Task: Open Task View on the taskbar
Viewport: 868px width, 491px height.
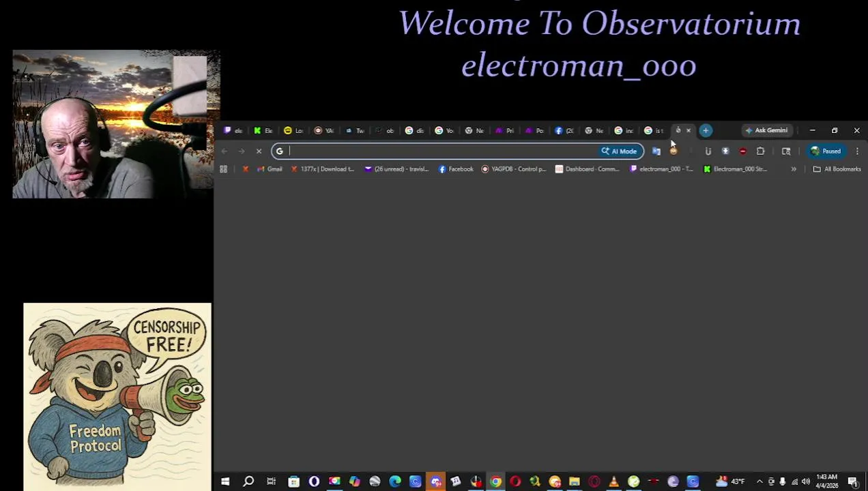Action: point(271,482)
